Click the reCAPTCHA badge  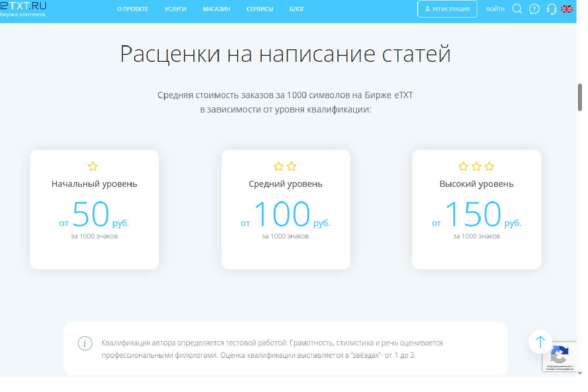point(559,356)
